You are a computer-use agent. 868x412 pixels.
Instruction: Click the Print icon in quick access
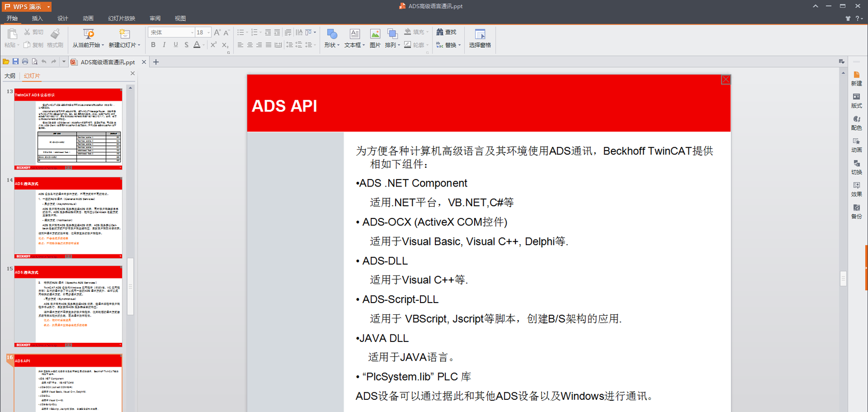(x=25, y=62)
